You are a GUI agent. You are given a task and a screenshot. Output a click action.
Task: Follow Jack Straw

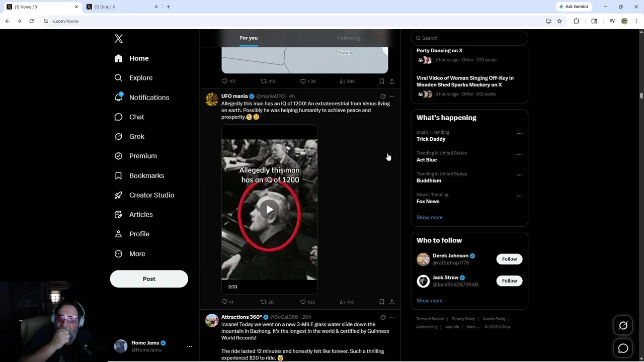509,281
